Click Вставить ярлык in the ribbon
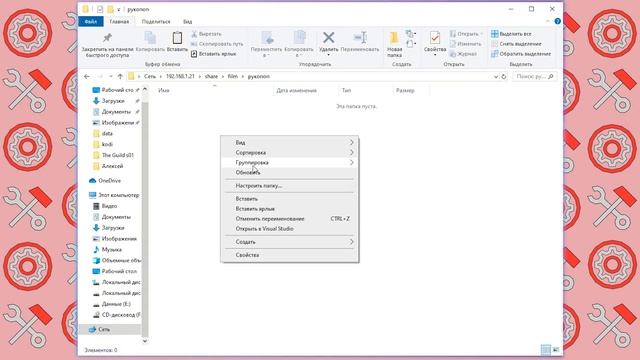 tap(213, 53)
